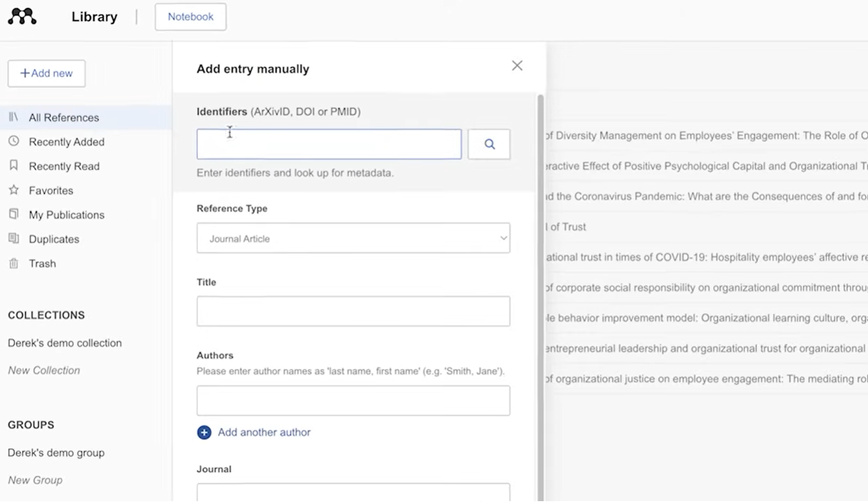Select reference about organizational justice on engagement
The width and height of the screenshot is (868, 503).
pyautogui.click(x=706, y=379)
